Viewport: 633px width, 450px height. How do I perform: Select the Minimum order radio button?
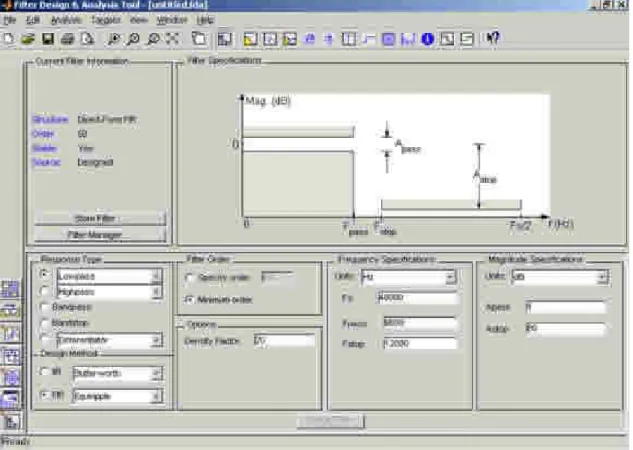(189, 299)
